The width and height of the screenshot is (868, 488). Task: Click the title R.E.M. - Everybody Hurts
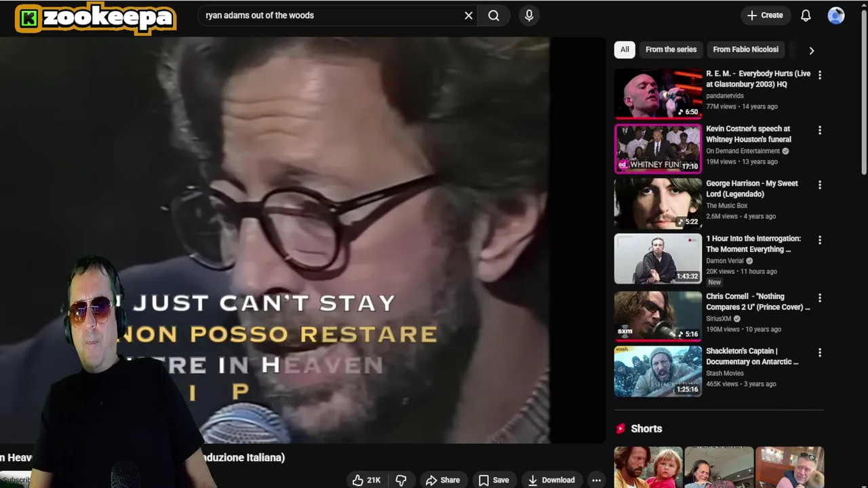(x=758, y=79)
